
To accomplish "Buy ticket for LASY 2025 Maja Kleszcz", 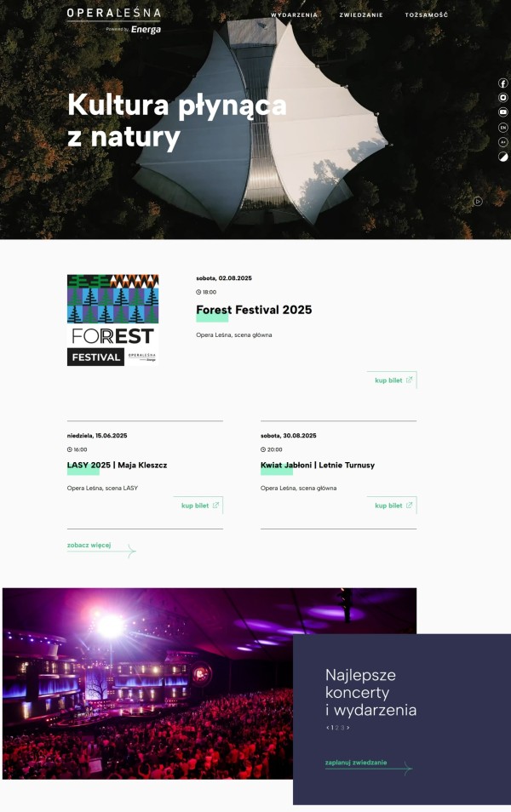I will pyautogui.click(x=199, y=506).
